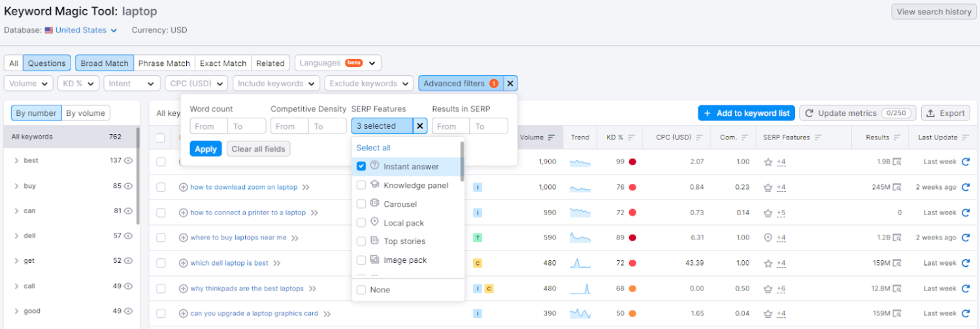Clear the SERP Features selection with X
The width and height of the screenshot is (980, 329).
(x=420, y=126)
